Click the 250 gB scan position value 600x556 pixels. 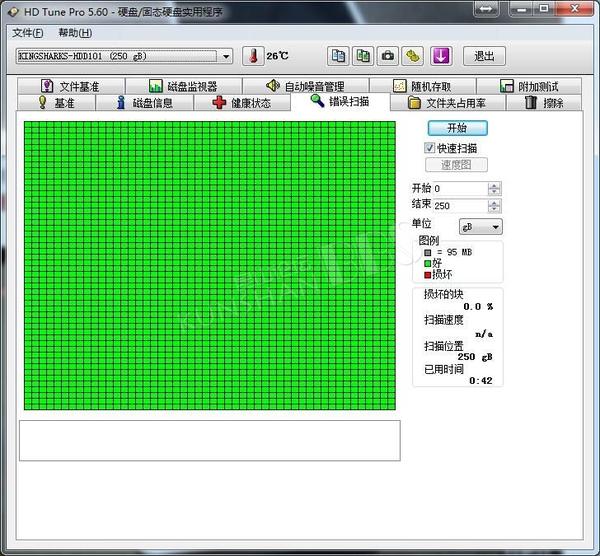click(475, 357)
